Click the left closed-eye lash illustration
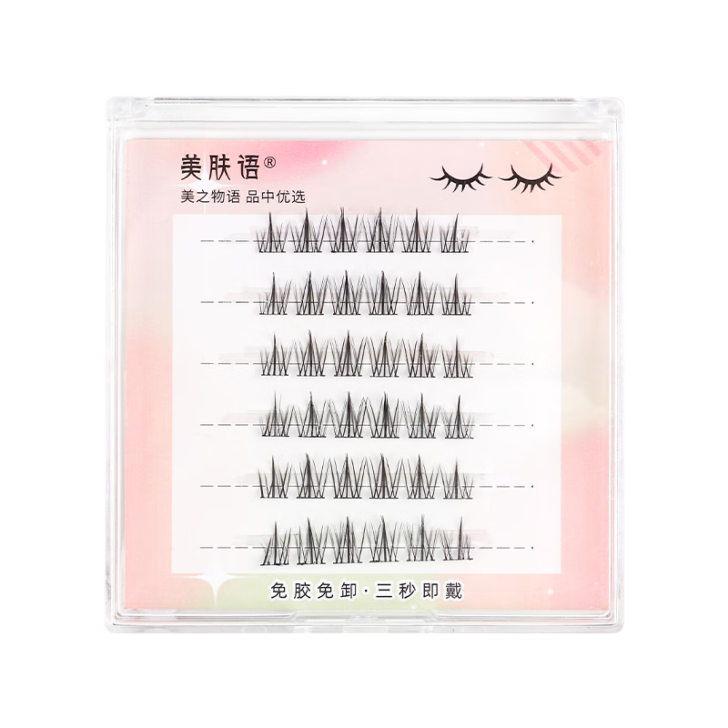The width and height of the screenshot is (728, 728). tap(460, 177)
